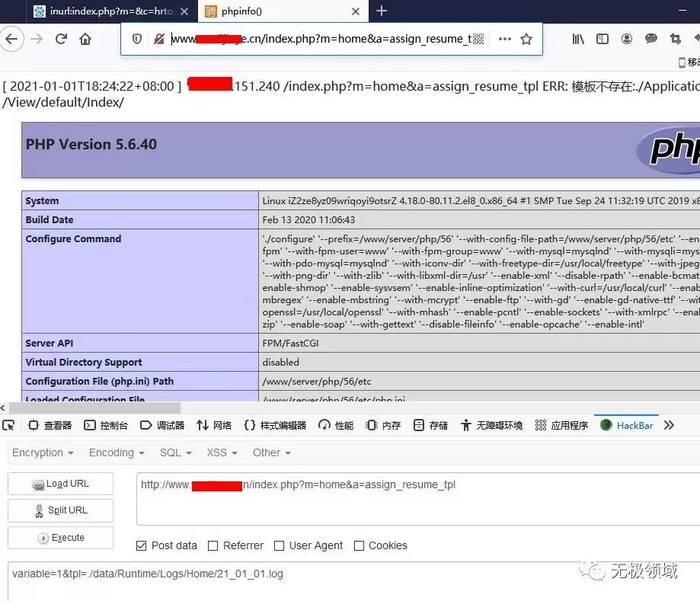
Task: Open the Library icon in the toolbar
Action: pos(578,40)
